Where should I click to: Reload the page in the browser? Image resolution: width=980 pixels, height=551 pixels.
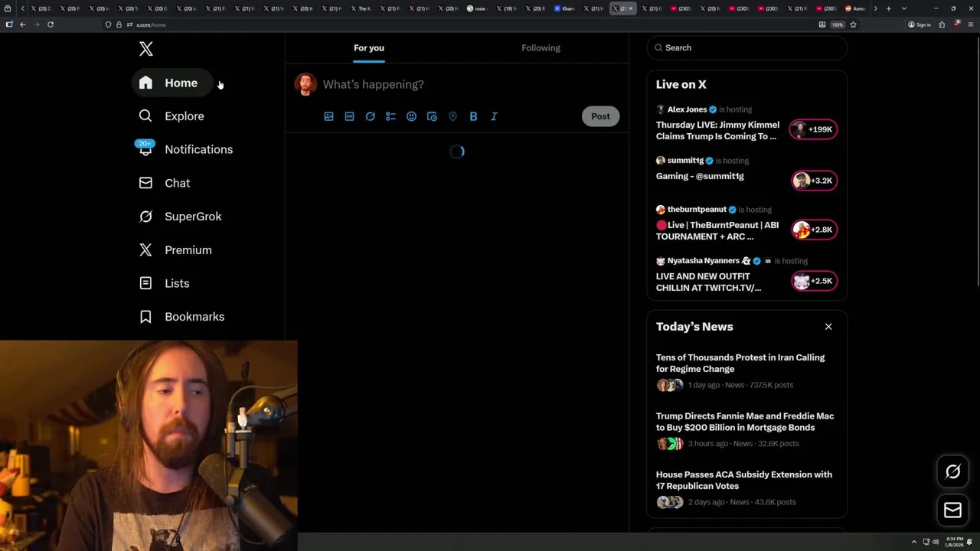51,24
